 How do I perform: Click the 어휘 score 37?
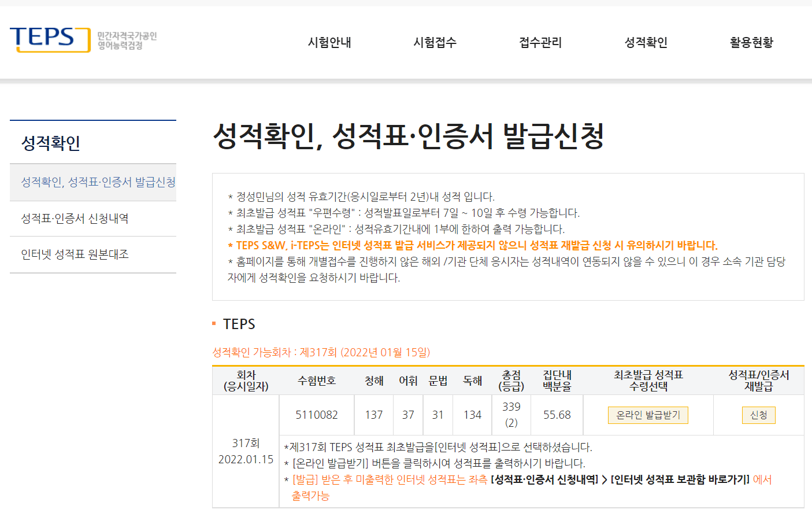409,415
